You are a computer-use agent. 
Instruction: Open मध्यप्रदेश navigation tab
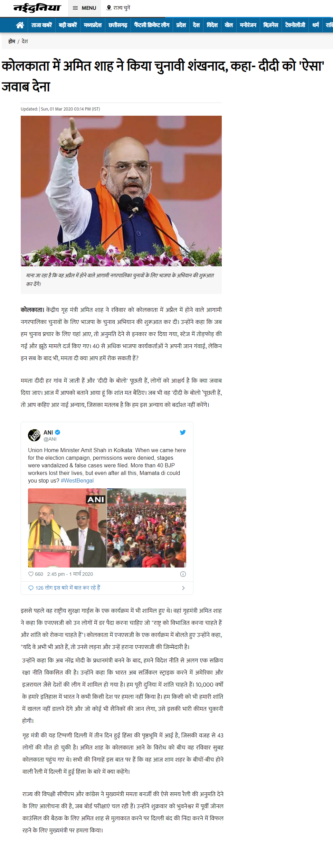(x=93, y=25)
